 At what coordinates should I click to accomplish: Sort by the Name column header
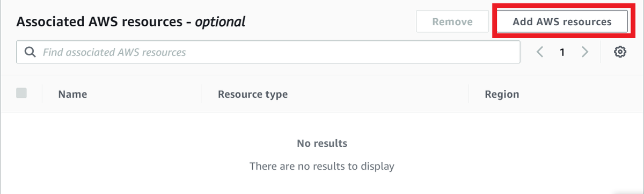tap(72, 94)
